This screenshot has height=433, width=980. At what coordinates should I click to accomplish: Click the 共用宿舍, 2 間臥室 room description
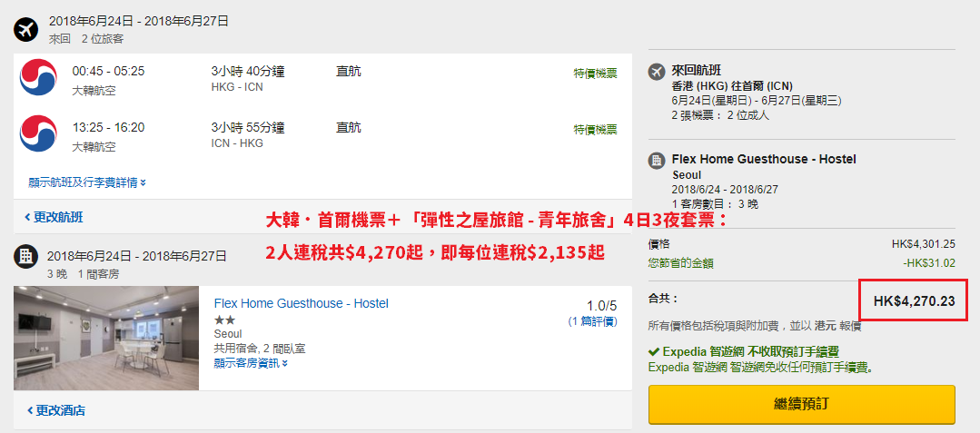(x=260, y=349)
